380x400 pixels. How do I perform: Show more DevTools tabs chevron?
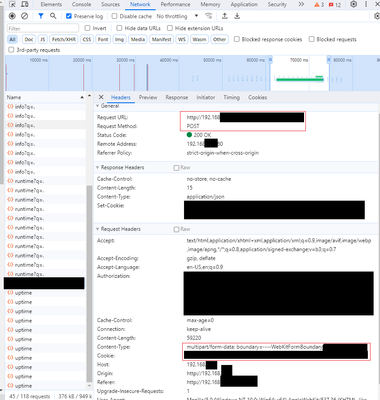(301, 4)
